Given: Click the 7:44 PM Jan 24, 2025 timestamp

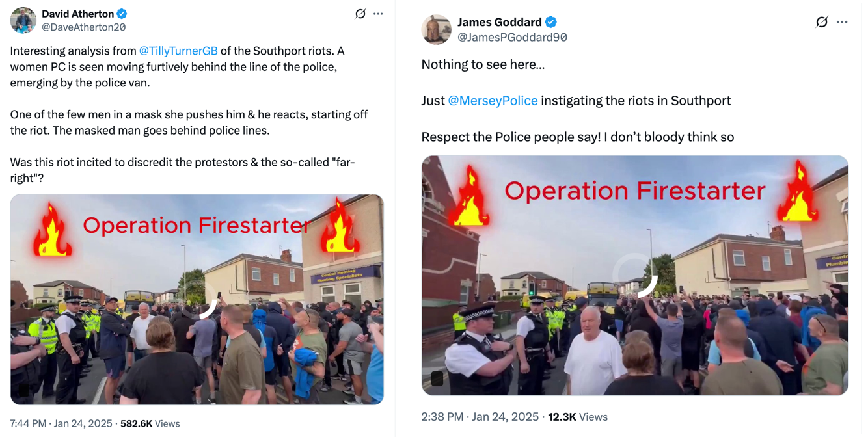Looking at the screenshot, I should (61, 423).
